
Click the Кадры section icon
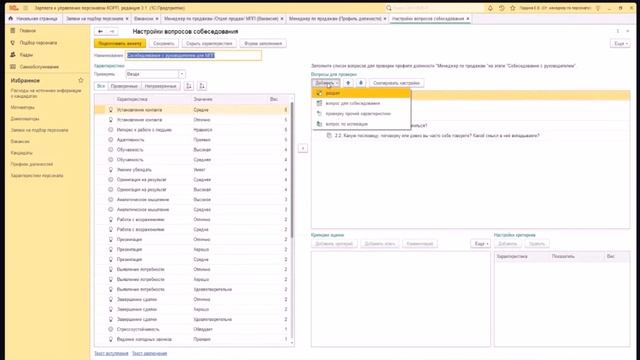point(13,54)
